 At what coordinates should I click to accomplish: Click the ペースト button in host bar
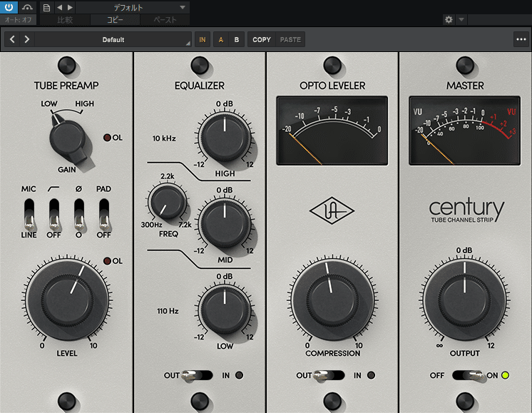pyautogui.click(x=165, y=20)
